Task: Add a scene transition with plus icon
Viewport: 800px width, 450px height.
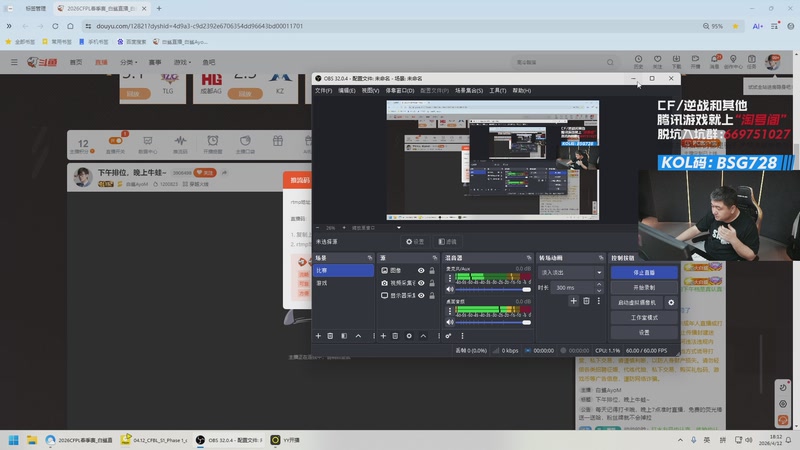Action: pos(573,301)
